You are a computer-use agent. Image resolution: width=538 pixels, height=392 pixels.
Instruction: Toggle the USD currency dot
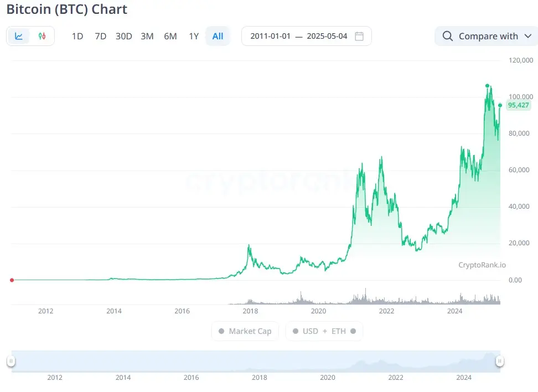[x=296, y=331]
